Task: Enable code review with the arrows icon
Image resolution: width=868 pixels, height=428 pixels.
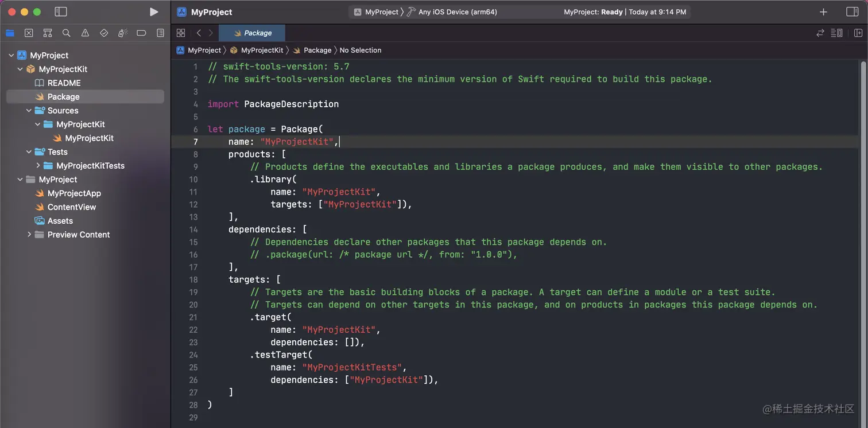Action: point(820,33)
